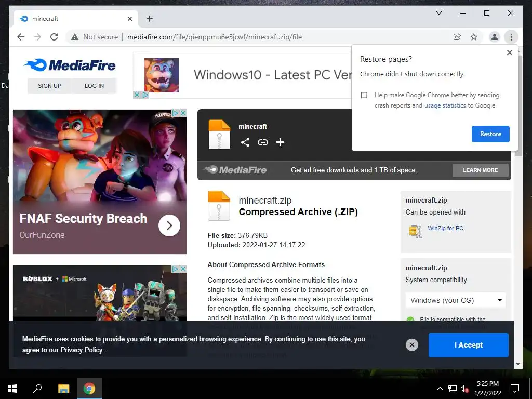Copy link using the chain link icon
This screenshot has height=399, width=532.
(x=262, y=142)
